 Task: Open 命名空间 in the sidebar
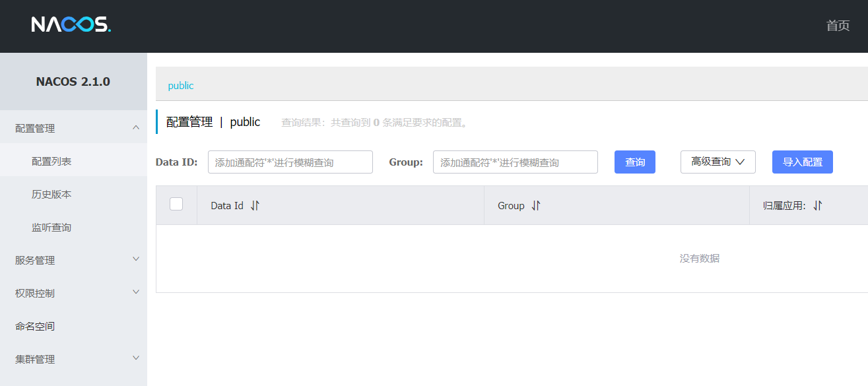[x=34, y=325]
